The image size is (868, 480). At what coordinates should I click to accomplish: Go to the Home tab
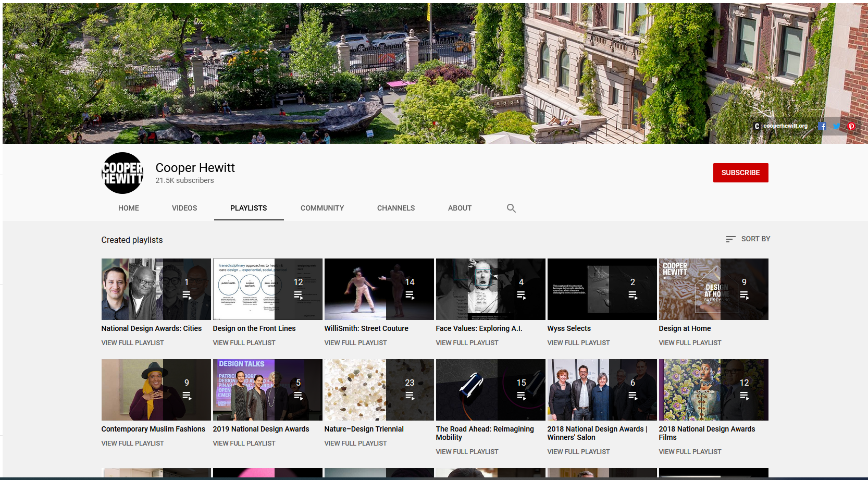(x=129, y=208)
